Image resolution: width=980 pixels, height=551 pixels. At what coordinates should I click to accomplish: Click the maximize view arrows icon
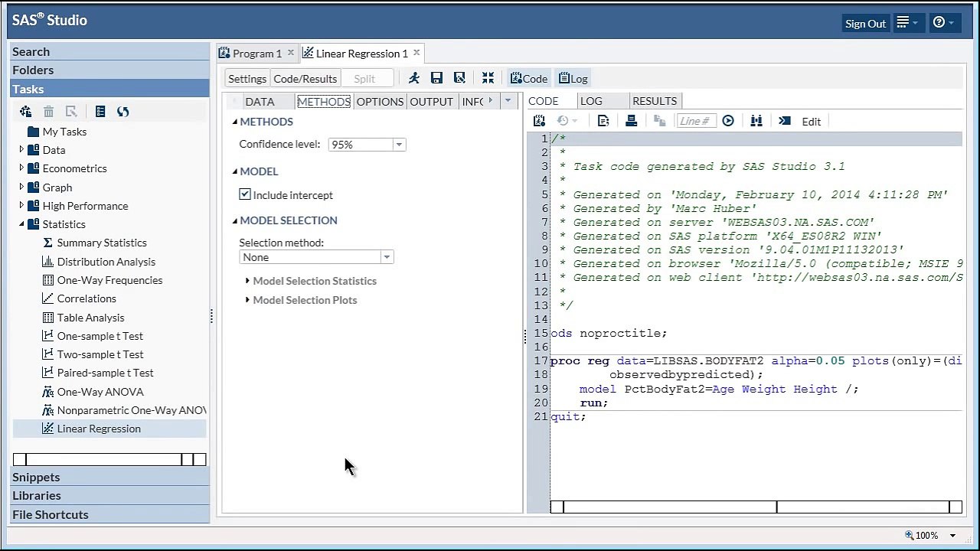(488, 78)
